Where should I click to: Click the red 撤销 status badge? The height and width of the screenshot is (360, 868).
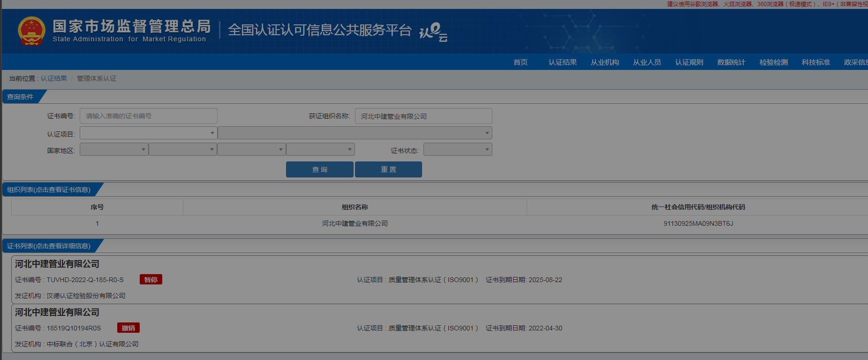128,328
